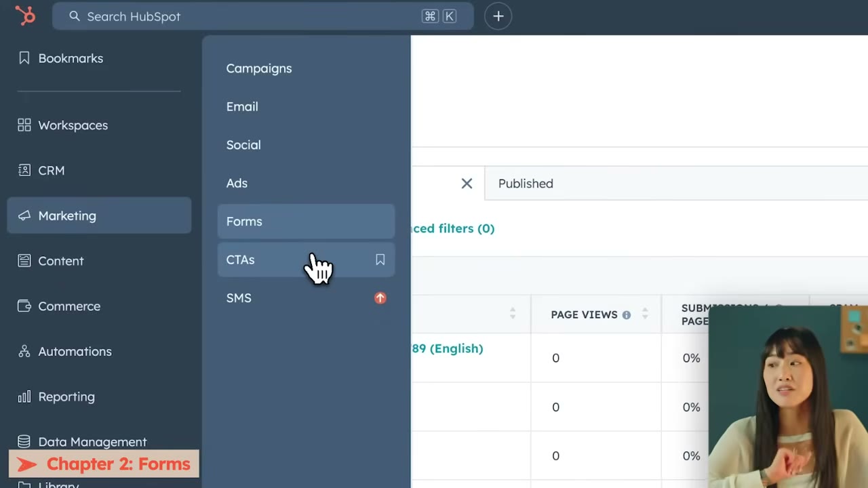868x488 pixels.
Task: Expand the Workspaces sidebar section
Action: (99, 125)
